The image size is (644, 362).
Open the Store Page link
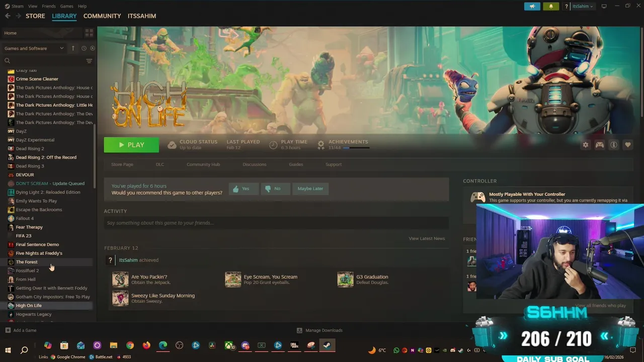(x=122, y=164)
